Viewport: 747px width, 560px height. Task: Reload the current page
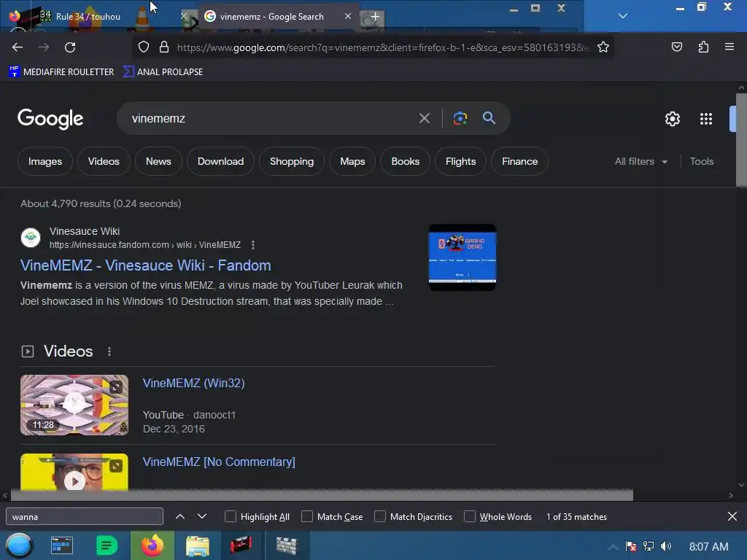[70, 47]
